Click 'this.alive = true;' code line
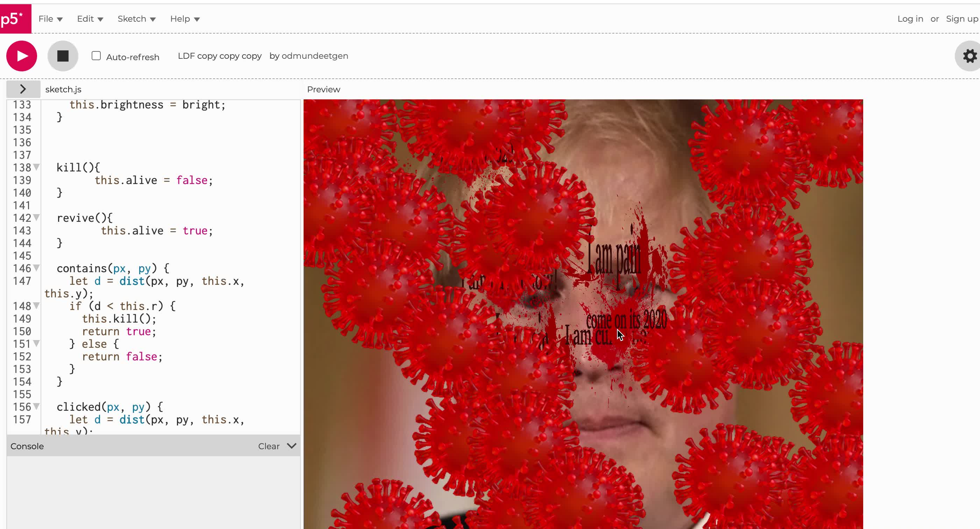Screen dimensions: 980x529 [x=157, y=231]
